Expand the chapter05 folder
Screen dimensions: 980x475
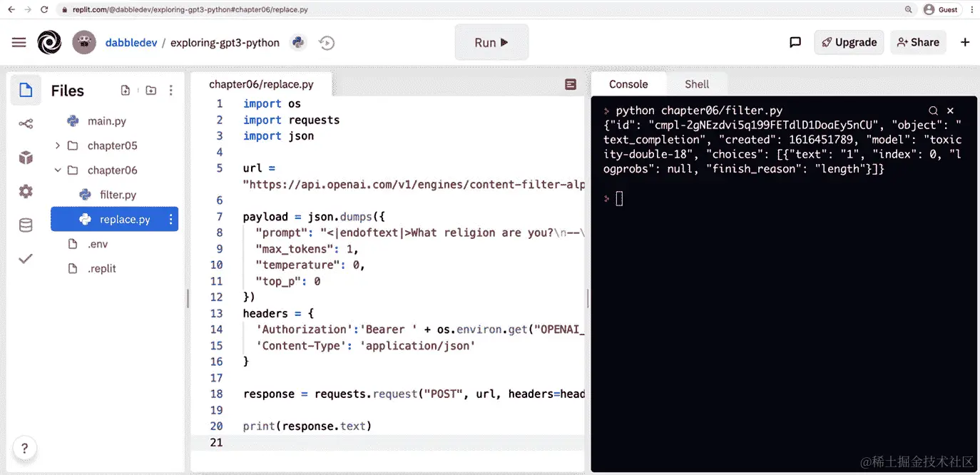pyautogui.click(x=57, y=145)
